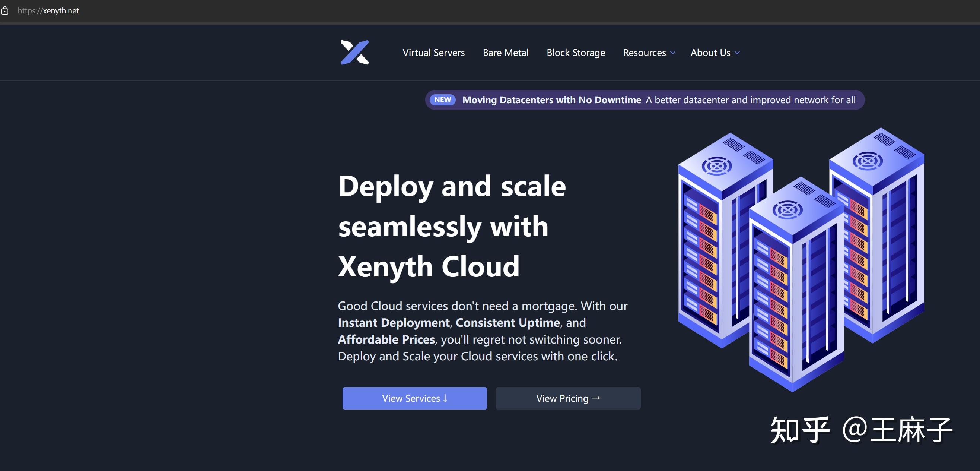The width and height of the screenshot is (980, 471).
Task: Click the lock icon in address bar
Action: click(x=4, y=11)
